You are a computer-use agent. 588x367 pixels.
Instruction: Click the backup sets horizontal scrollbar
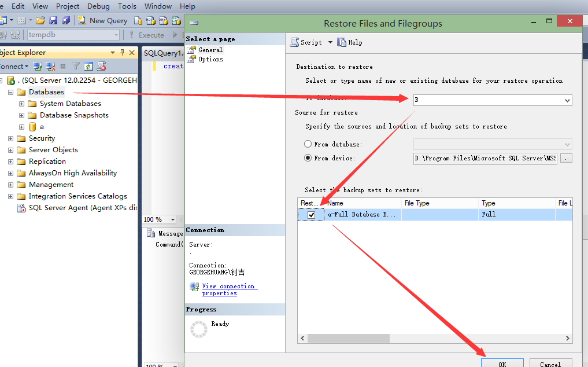click(x=434, y=339)
